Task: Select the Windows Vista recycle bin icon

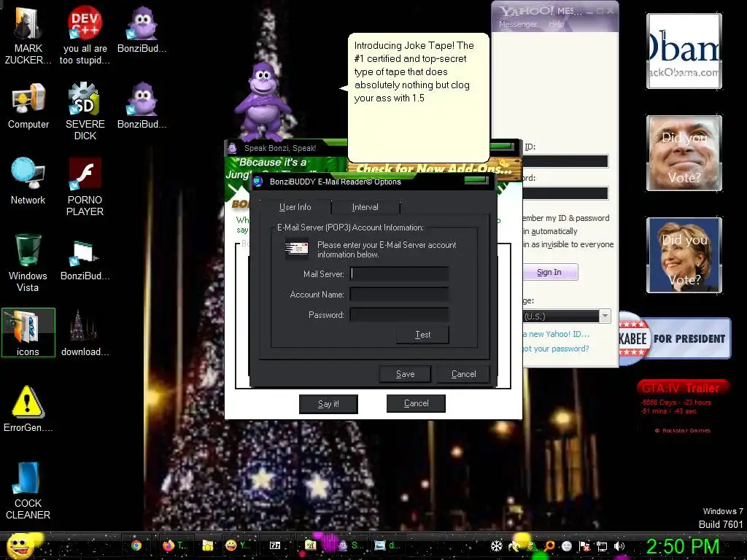Action: 28,262
